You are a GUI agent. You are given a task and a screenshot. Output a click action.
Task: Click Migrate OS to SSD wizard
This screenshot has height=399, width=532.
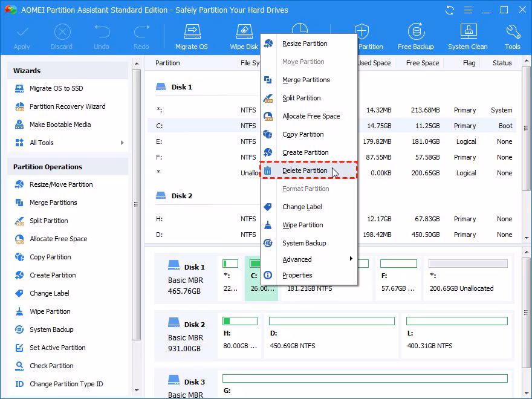56,88
